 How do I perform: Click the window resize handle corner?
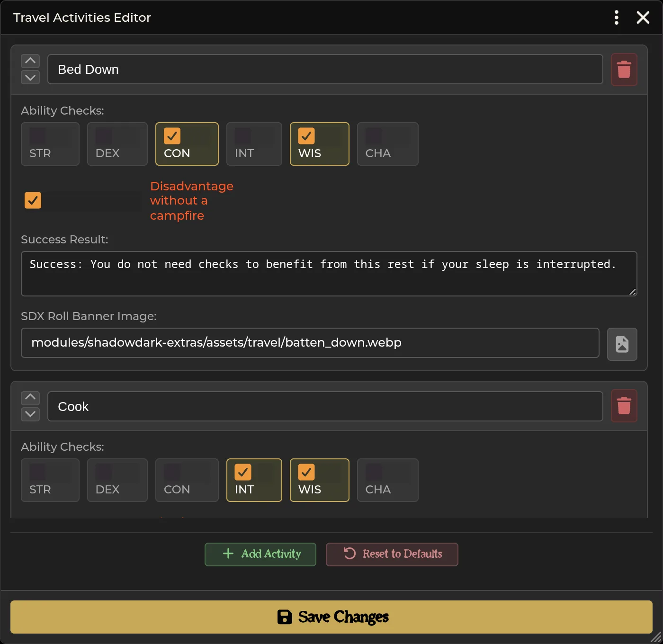[656, 637]
